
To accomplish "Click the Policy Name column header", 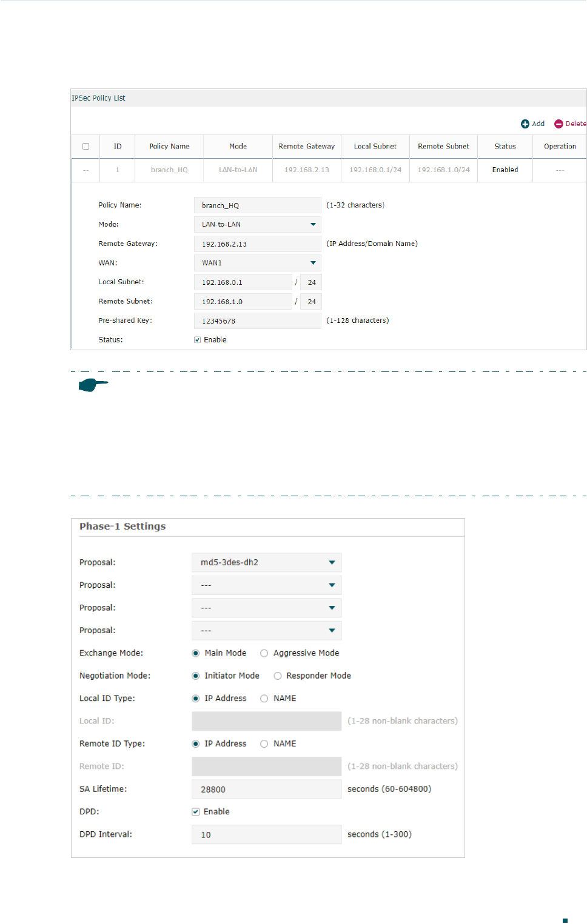I will click(x=169, y=147).
